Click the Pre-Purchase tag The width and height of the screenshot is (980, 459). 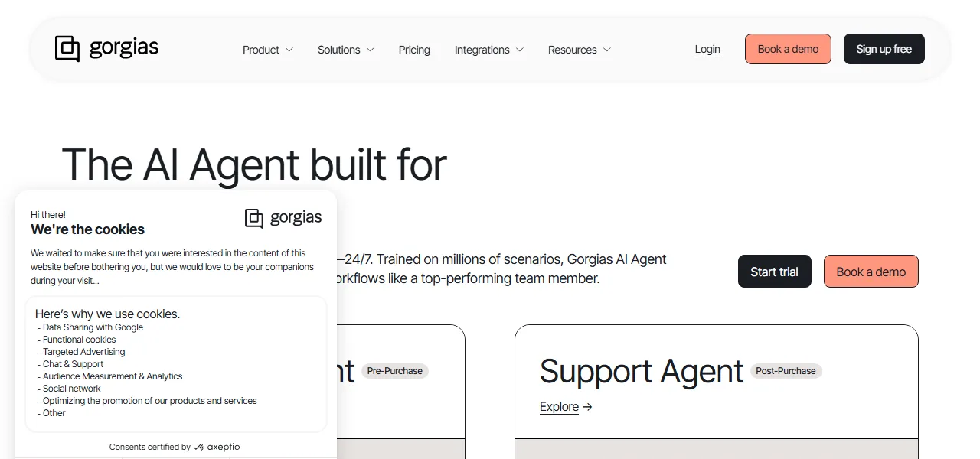pos(395,371)
